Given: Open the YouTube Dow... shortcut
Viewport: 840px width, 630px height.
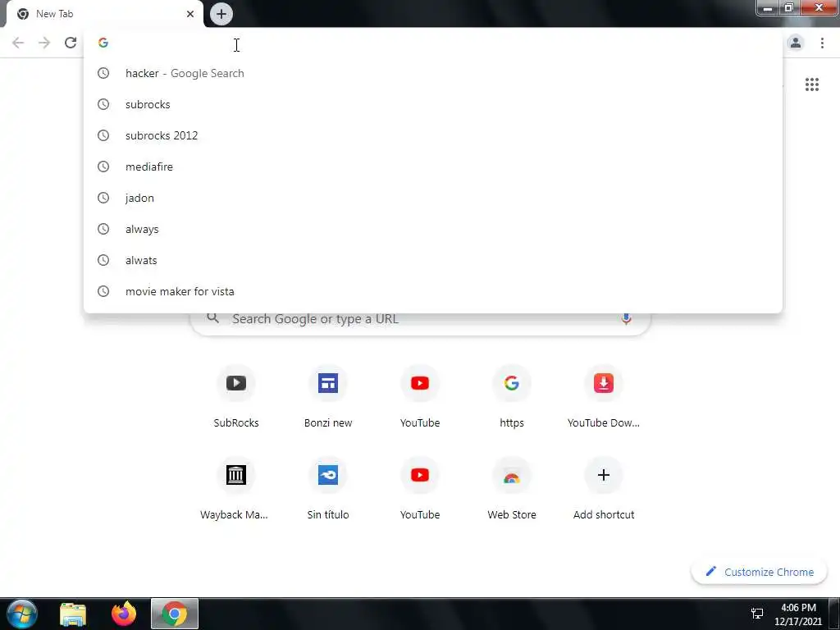Looking at the screenshot, I should 604,397.
